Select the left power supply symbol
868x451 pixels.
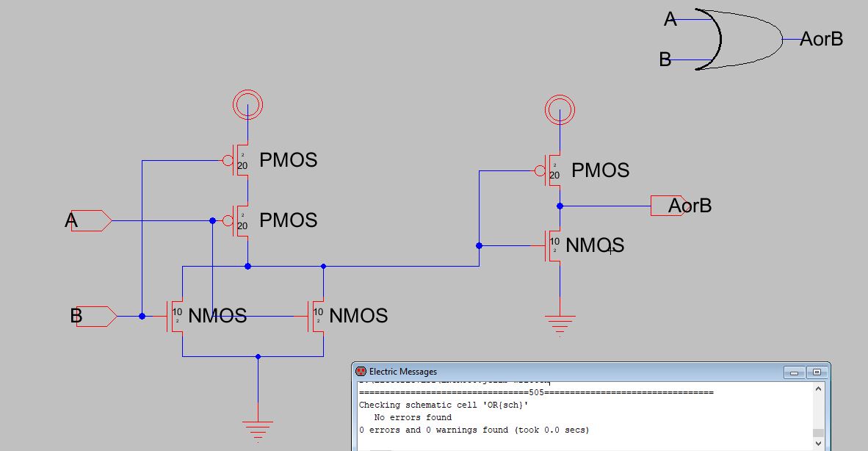click(247, 106)
